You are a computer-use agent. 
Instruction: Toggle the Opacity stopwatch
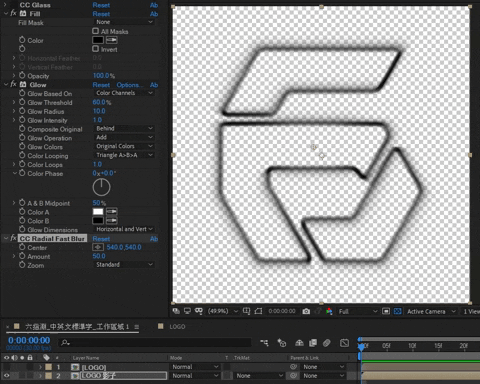click(22, 75)
